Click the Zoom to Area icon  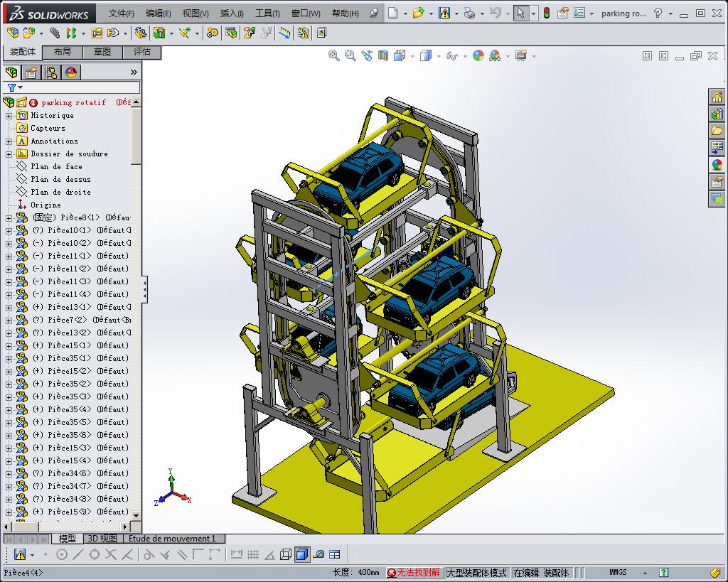(x=350, y=55)
